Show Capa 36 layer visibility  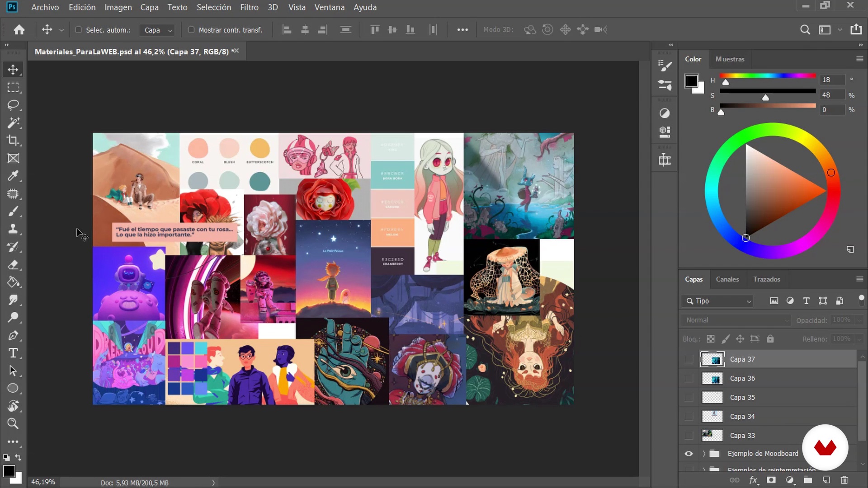click(x=689, y=378)
